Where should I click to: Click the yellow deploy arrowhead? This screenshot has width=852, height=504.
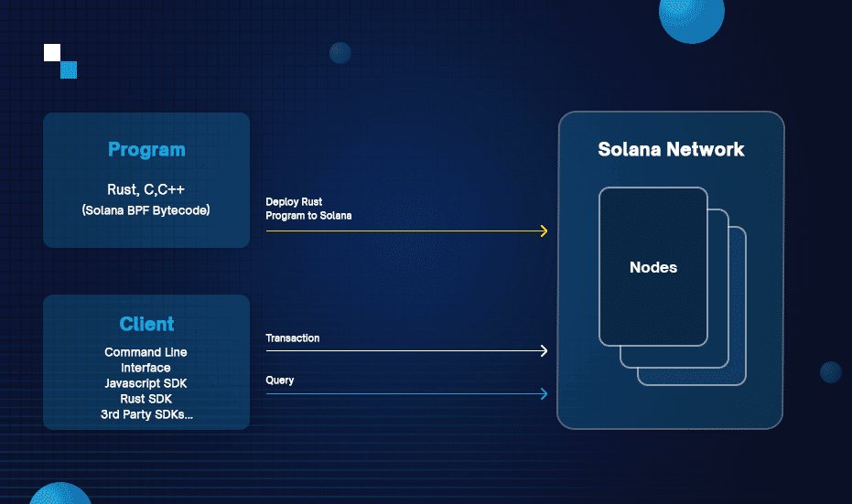(x=544, y=231)
